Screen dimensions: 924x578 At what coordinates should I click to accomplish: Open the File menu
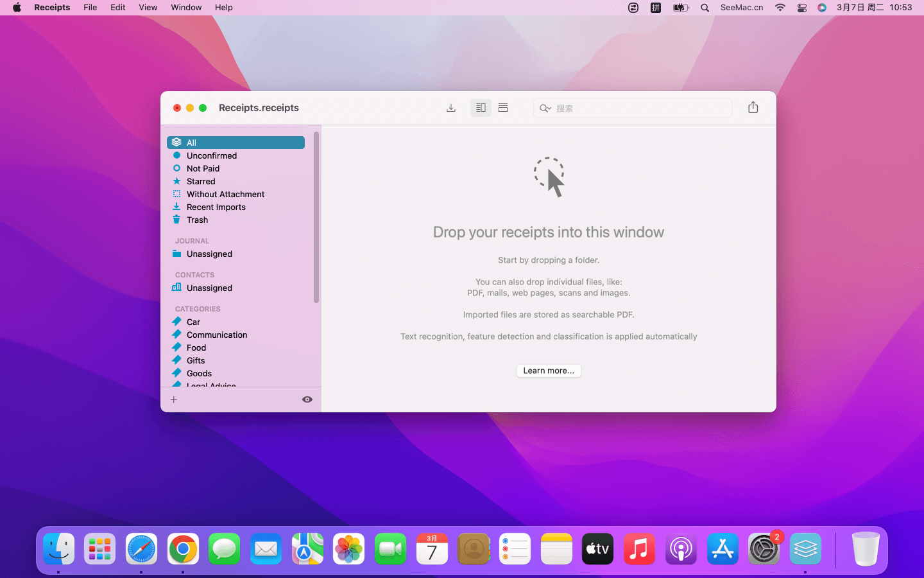click(x=90, y=8)
